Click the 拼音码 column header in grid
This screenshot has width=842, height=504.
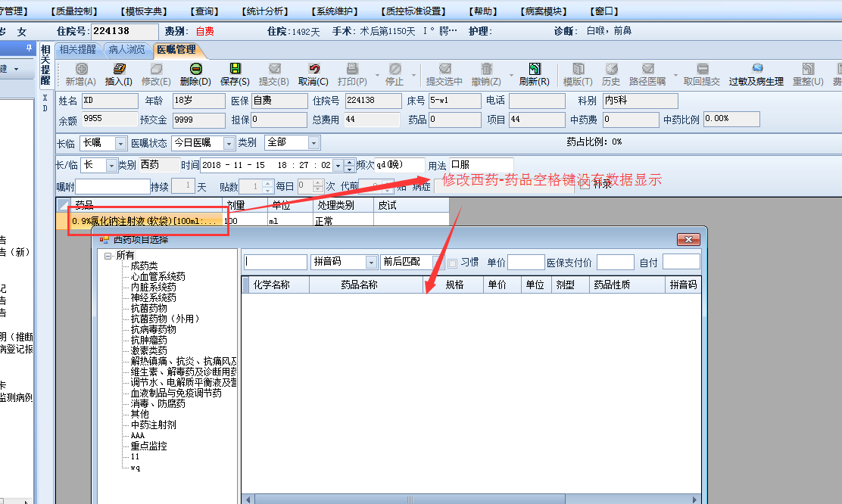point(683,285)
